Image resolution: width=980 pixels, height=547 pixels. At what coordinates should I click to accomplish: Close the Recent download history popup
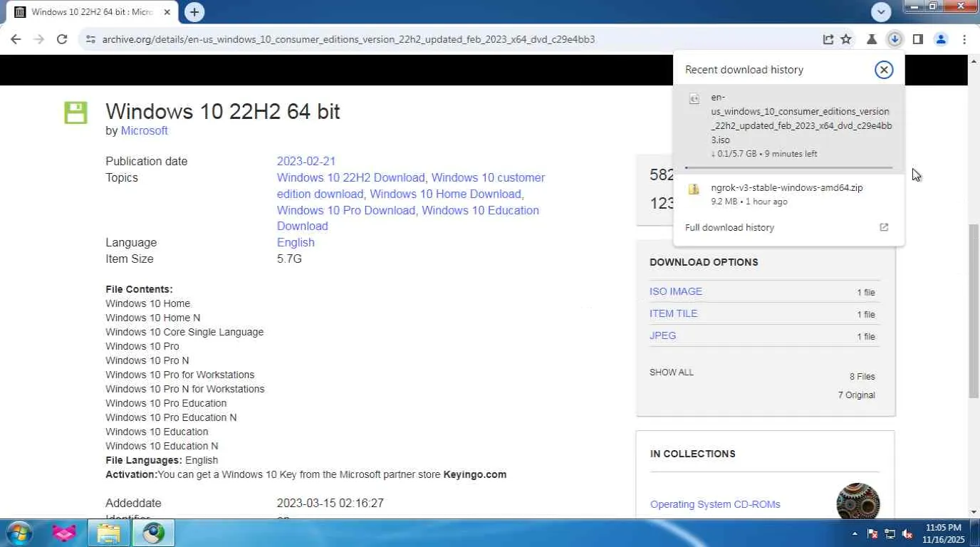tap(884, 70)
